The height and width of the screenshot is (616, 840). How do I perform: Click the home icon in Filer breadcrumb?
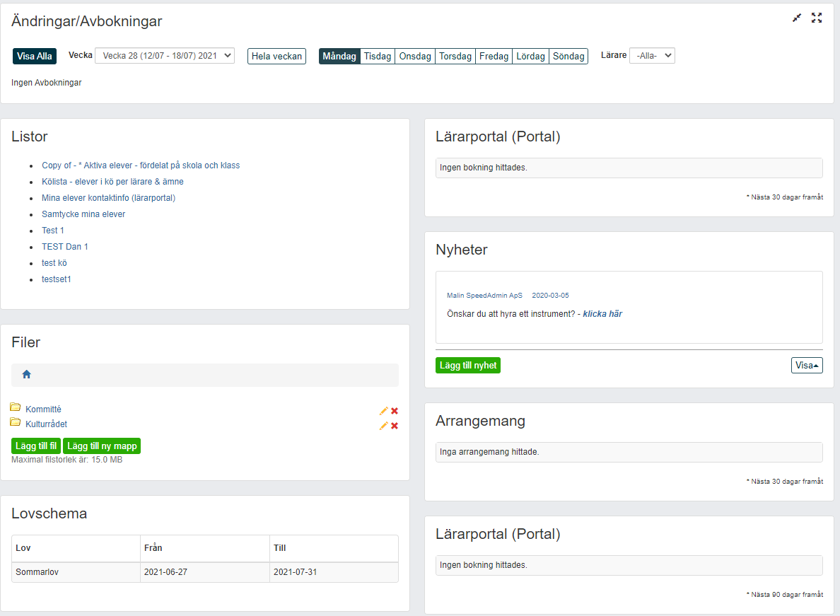click(x=26, y=375)
